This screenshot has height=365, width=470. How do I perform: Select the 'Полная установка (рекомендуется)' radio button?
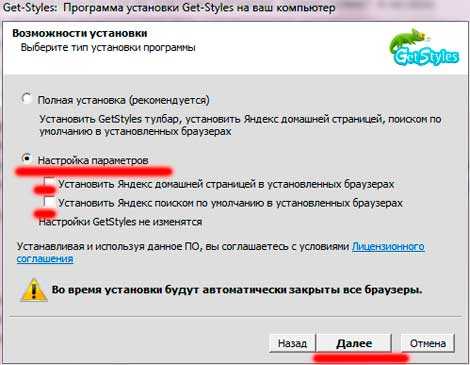click(x=27, y=99)
